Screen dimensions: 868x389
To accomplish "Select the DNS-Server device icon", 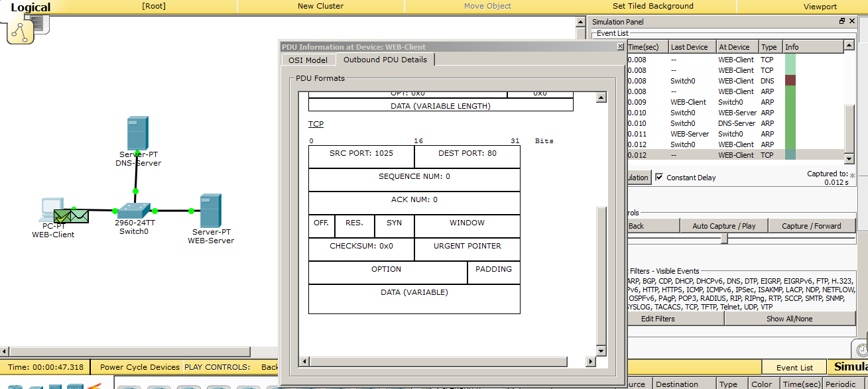I will click(x=137, y=134).
